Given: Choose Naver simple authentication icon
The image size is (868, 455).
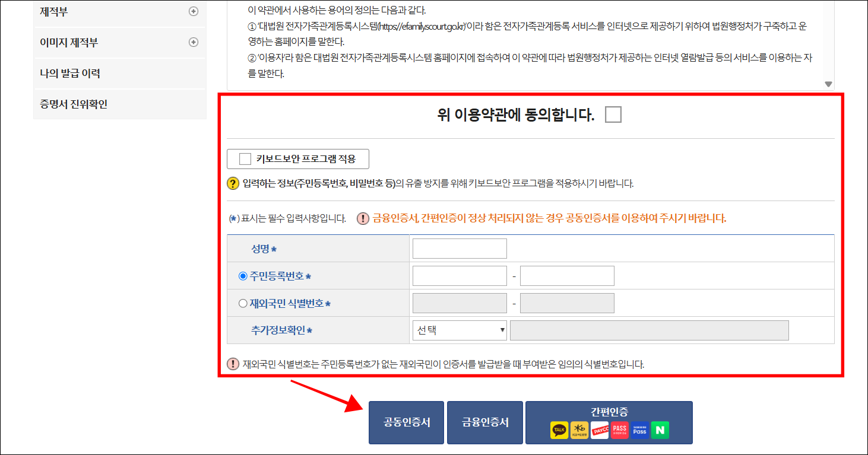Looking at the screenshot, I should click(660, 429).
